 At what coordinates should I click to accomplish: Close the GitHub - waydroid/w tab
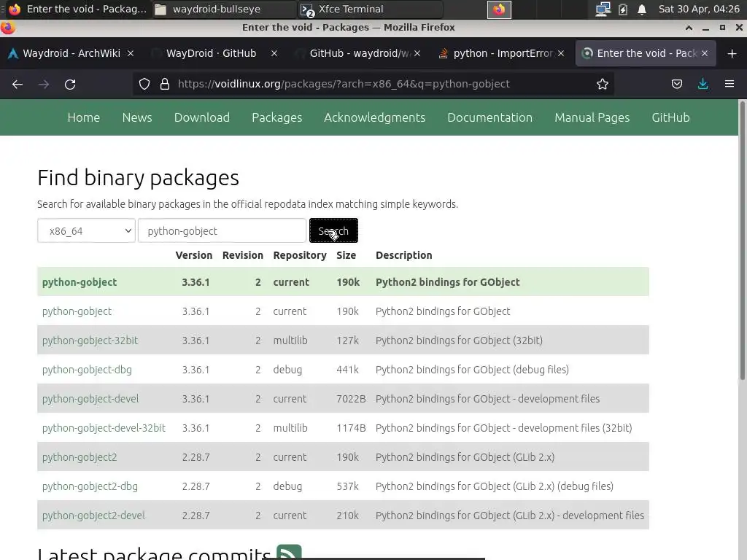point(417,53)
